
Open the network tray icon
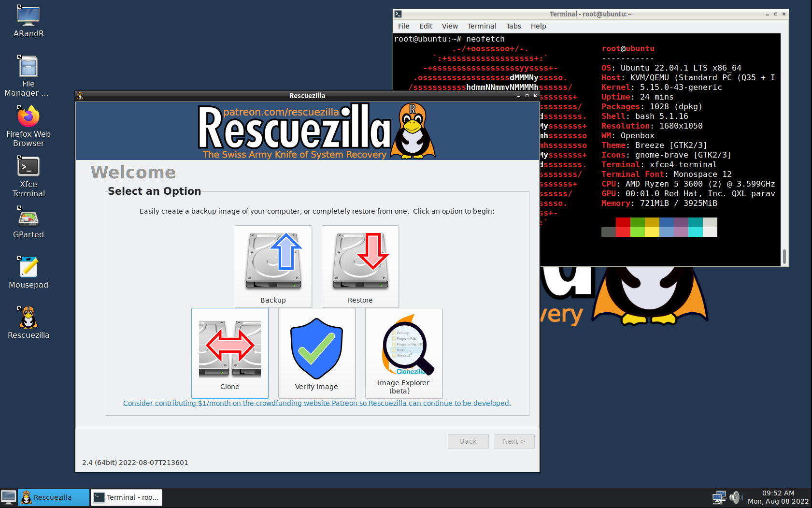point(719,497)
